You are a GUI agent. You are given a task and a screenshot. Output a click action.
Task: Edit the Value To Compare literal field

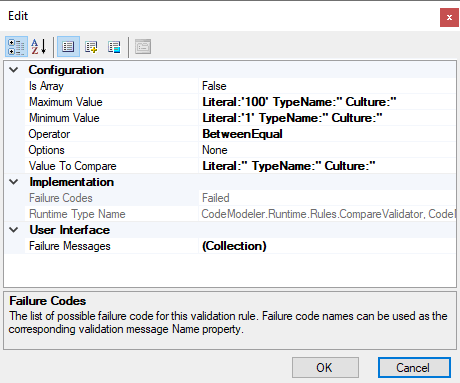[x=327, y=166]
